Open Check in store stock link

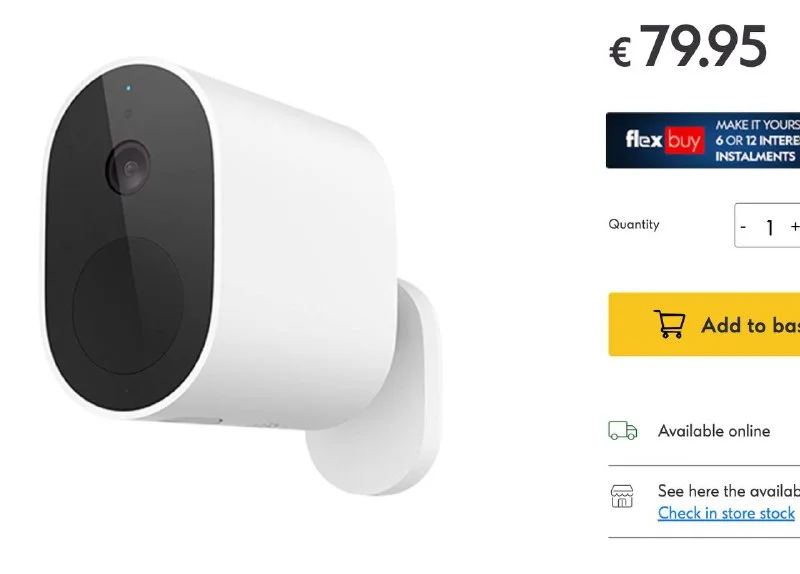pos(726,512)
